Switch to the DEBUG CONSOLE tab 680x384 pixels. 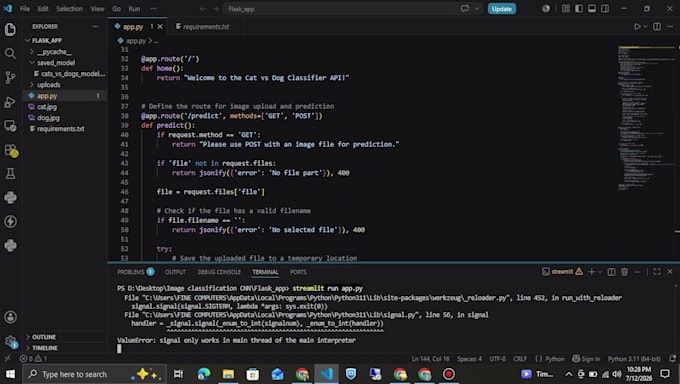click(x=219, y=272)
